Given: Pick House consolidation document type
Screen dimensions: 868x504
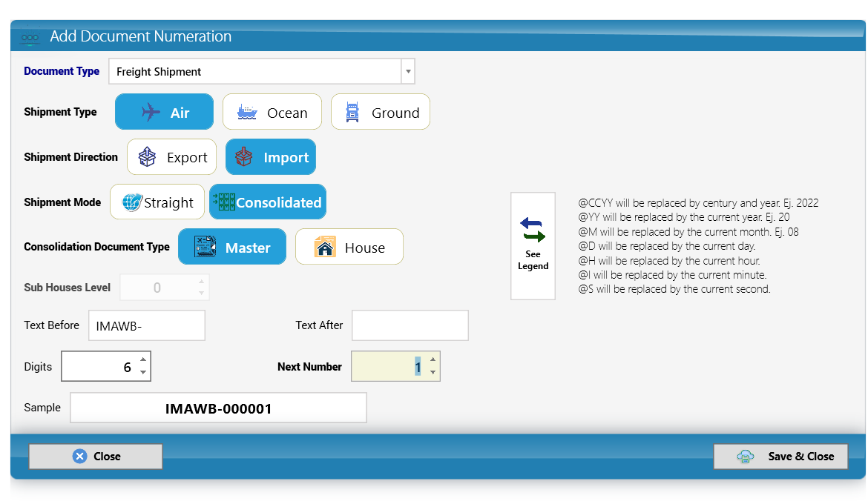Looking at the screenshot, I should point(349,247).
